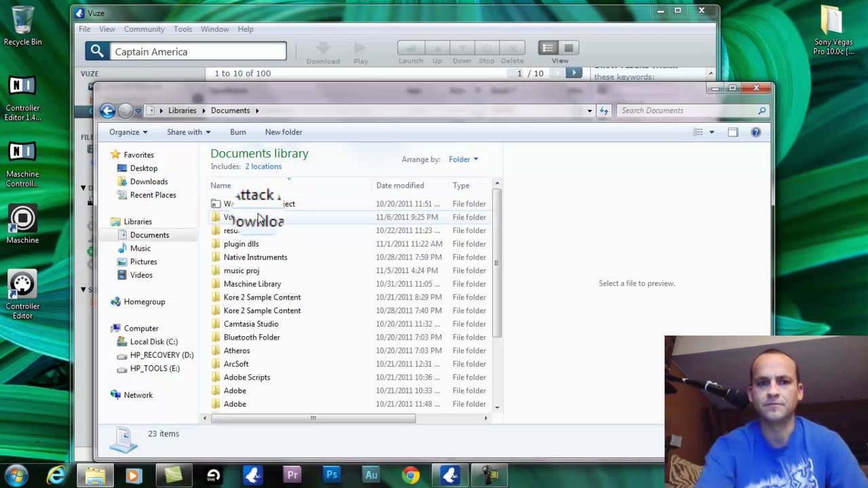Screen dimensions: 868x488
Task: Click the Vuze search magnifier icon
Action: pyautogui.click(x=97, y=52)
